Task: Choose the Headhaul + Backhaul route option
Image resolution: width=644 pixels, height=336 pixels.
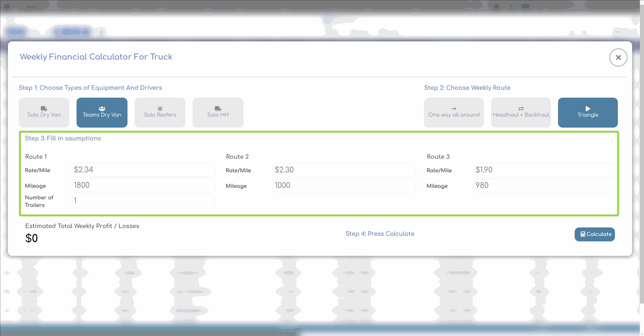Action: [521, 113]
